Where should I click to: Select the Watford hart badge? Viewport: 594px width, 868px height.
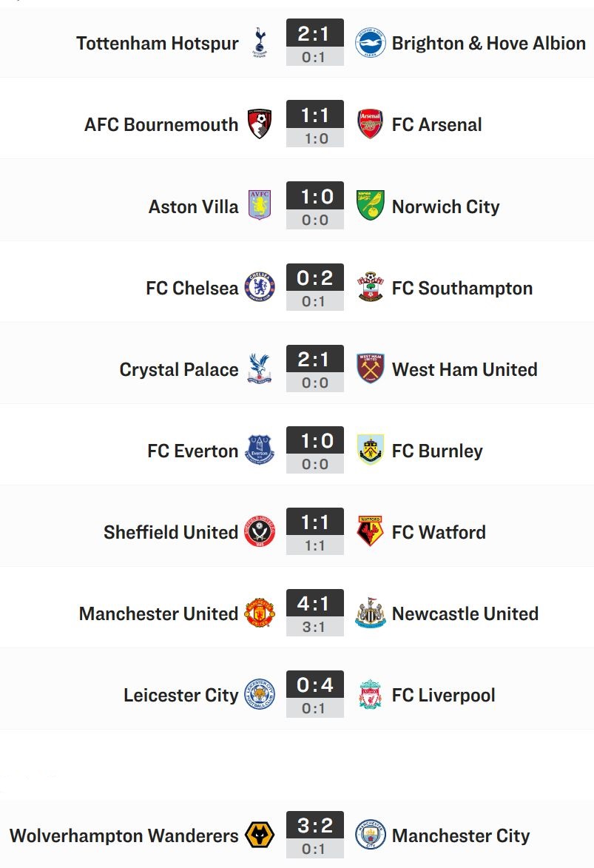pos(371,531)
